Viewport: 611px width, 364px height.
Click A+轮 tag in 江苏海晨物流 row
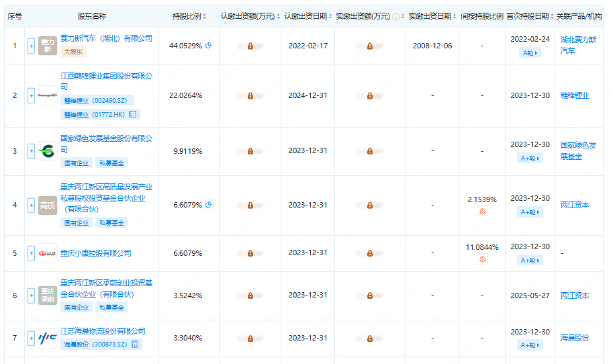530,345
